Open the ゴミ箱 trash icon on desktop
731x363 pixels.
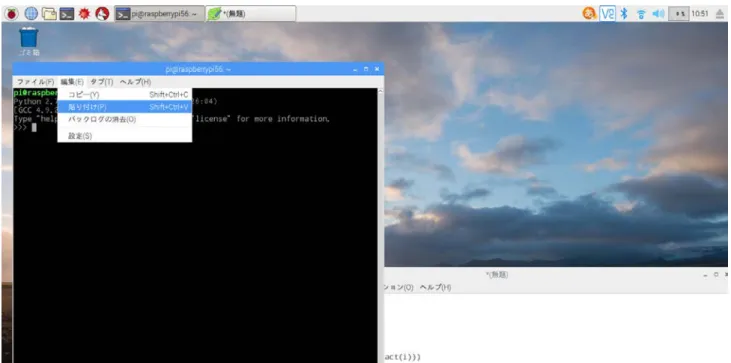[x=29, y=41]
